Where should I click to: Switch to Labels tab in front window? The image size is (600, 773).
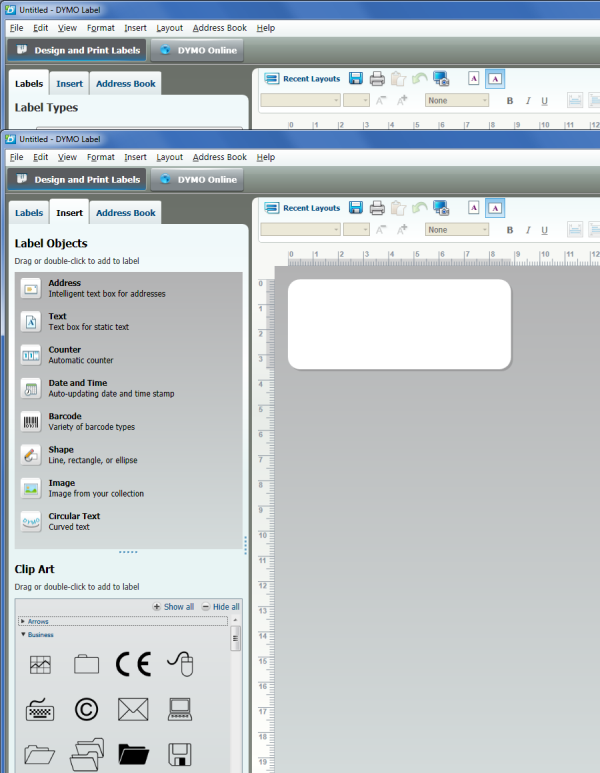point(29,213)
